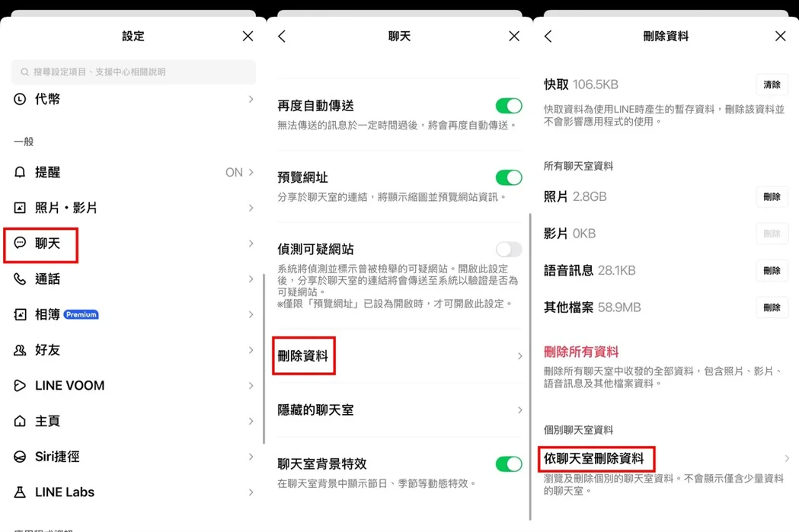Close the 設定 panel with X

pyautogui.click(x=248, y=36)
